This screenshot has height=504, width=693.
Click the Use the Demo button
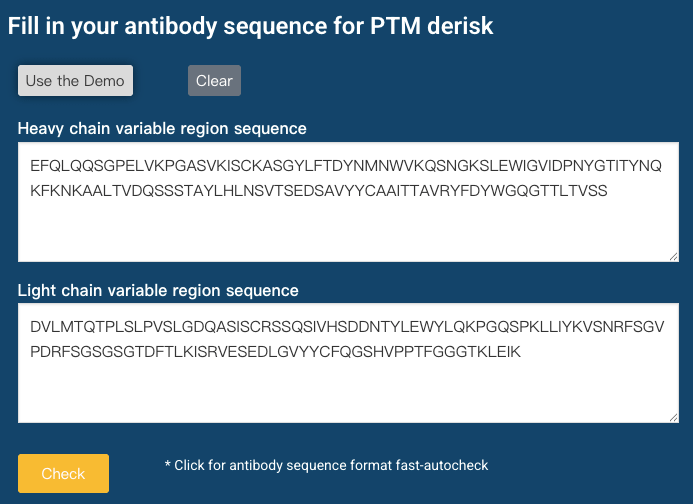pyautogui.click(x=75, y=81)
